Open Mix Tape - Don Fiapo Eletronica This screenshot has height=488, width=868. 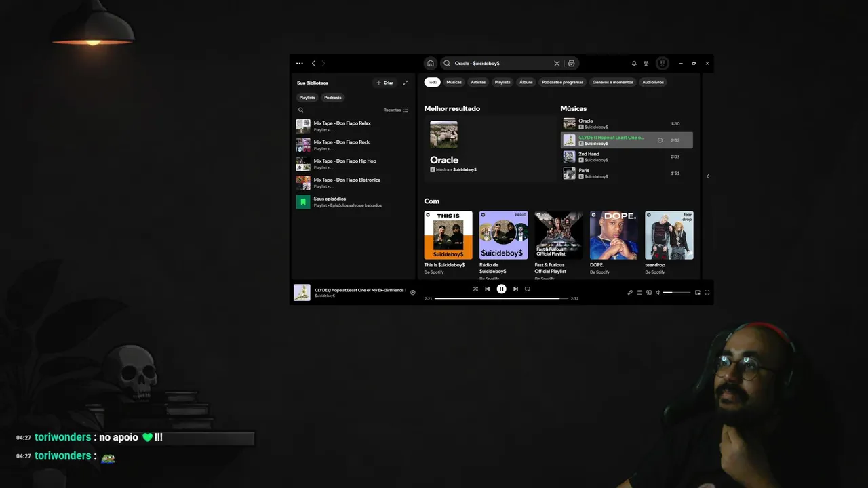pos(352,183)
